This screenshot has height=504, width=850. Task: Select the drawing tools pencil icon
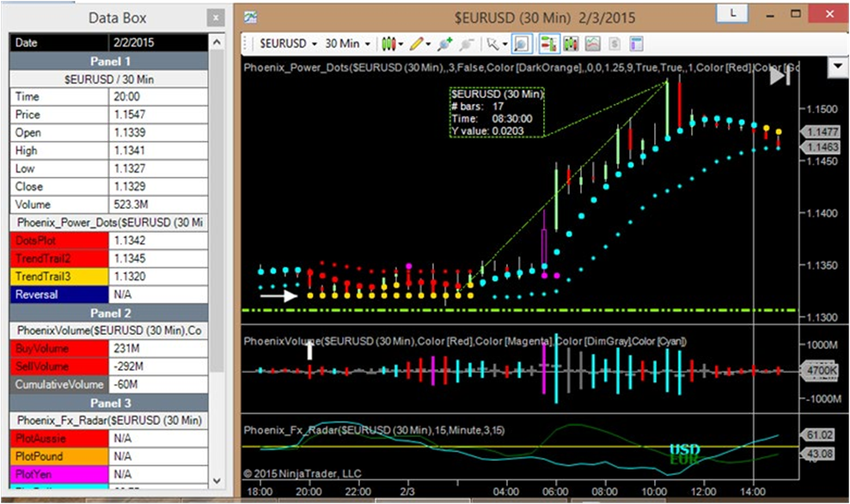pos(416,44)
